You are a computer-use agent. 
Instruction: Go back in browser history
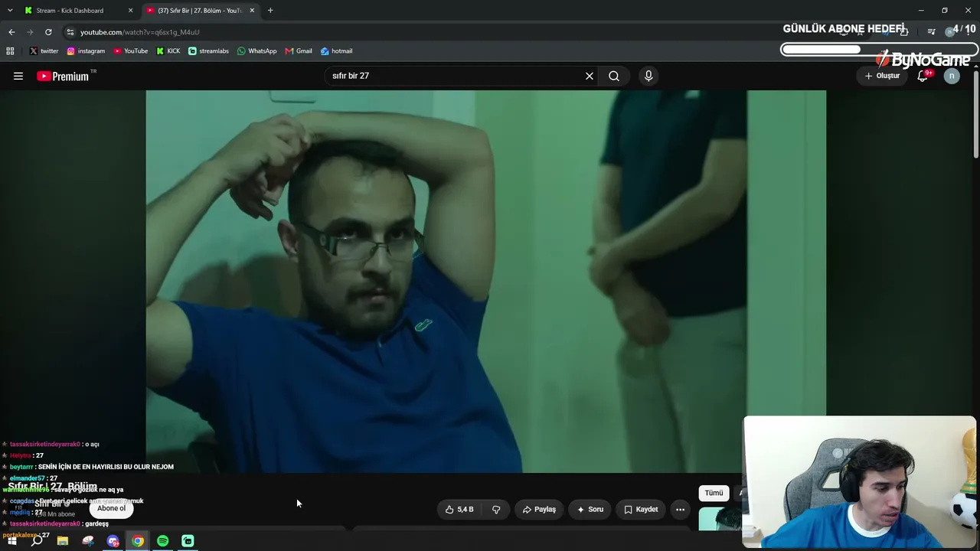pyautogui.click(x=11, y=32)
